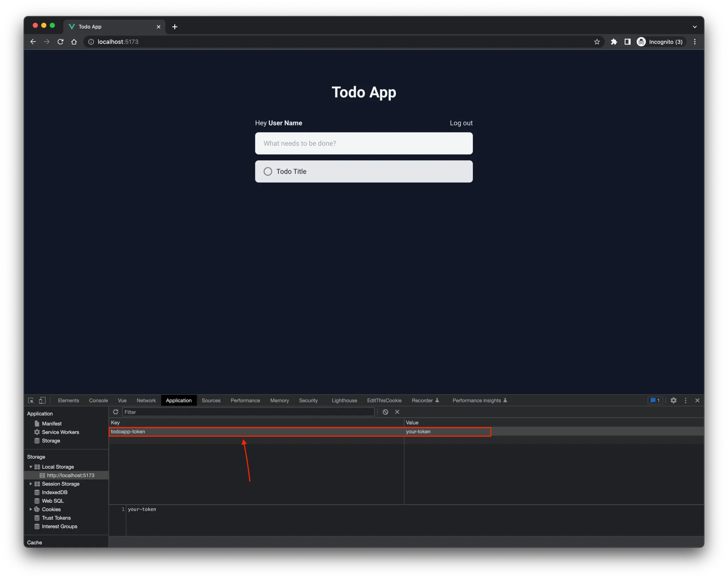Click the Log out link
728x579 pixels.
461,123
